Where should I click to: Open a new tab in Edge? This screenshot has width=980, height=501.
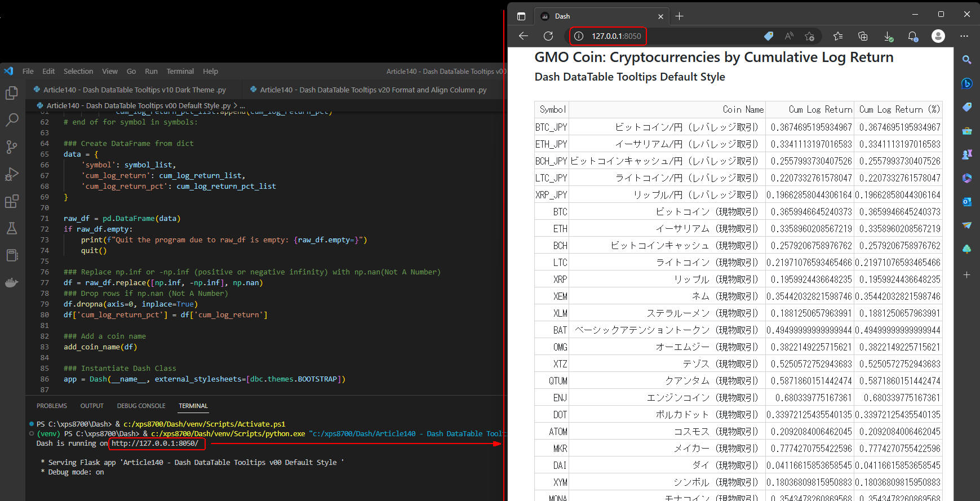[x=679, y=16]
